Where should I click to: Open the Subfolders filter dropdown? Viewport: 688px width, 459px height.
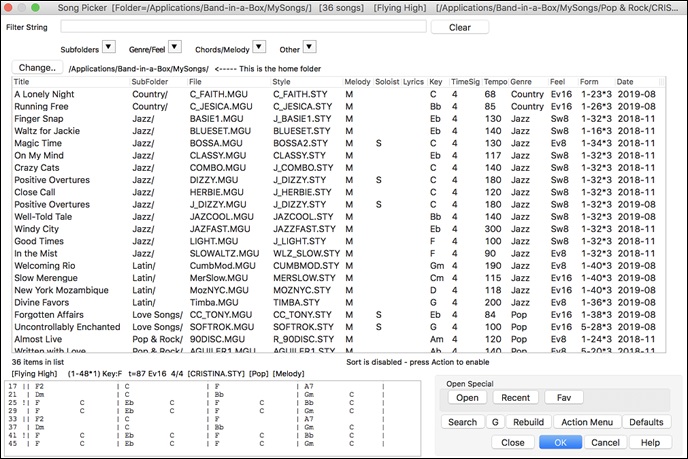[x=108, y=47]
